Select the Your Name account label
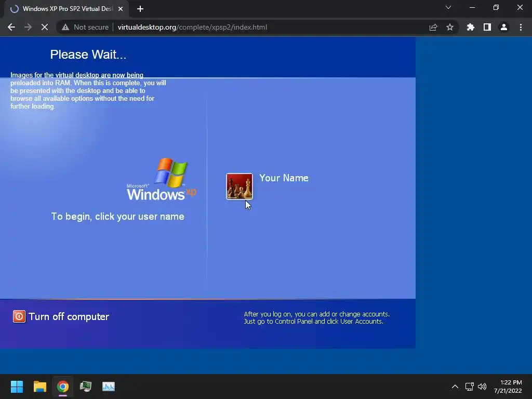The image size is (532, 399). point(284,178)
